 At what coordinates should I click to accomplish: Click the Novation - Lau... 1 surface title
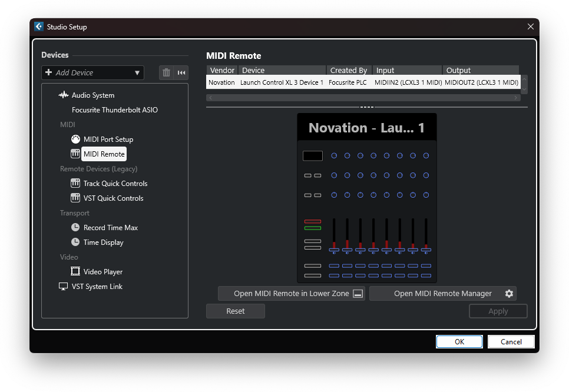pyautogui.click(x=366, y=128)
